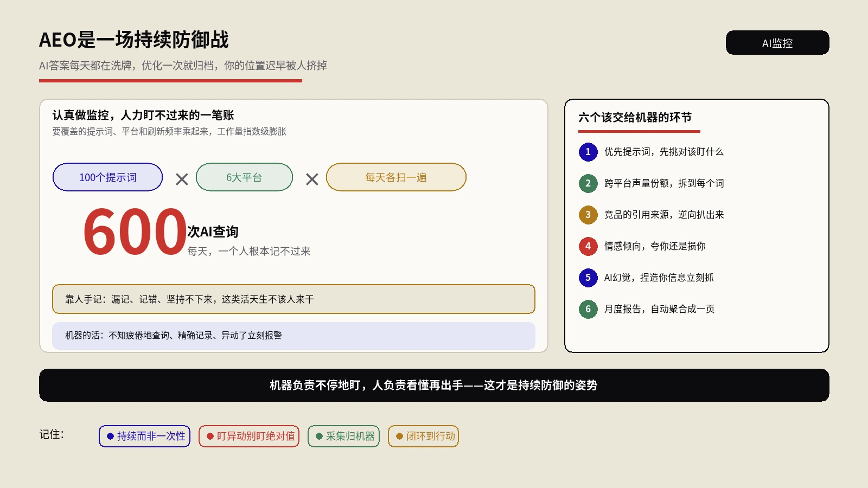Select the 6大平台 pill
868x488 pixels.
[244, 177]
